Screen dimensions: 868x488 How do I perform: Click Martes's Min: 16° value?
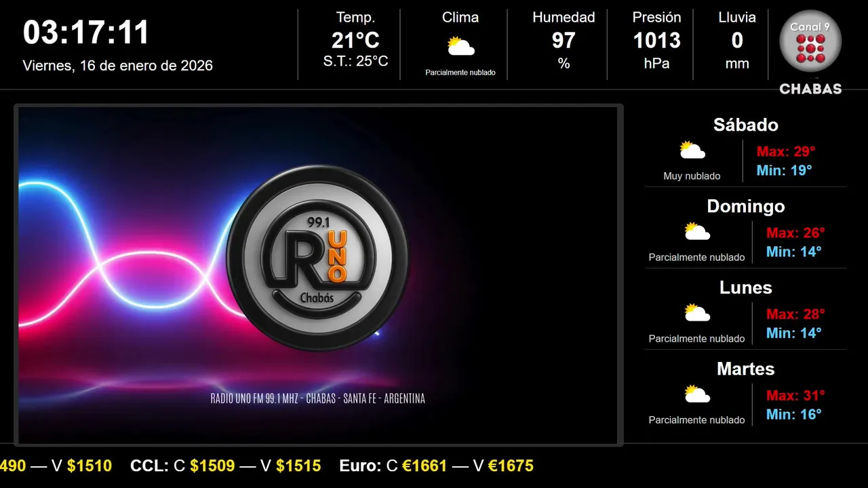pyautogui.click(x=793, y=414)
